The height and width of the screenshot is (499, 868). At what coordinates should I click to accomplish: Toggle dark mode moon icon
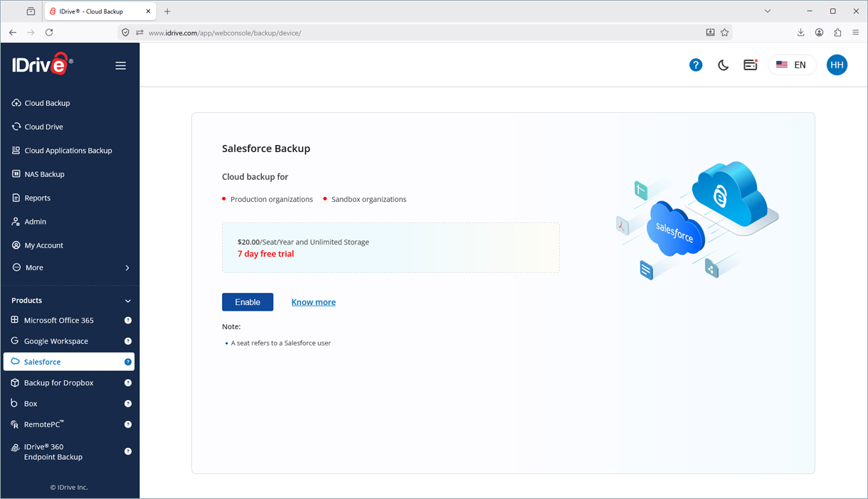(x=723, y=65)
